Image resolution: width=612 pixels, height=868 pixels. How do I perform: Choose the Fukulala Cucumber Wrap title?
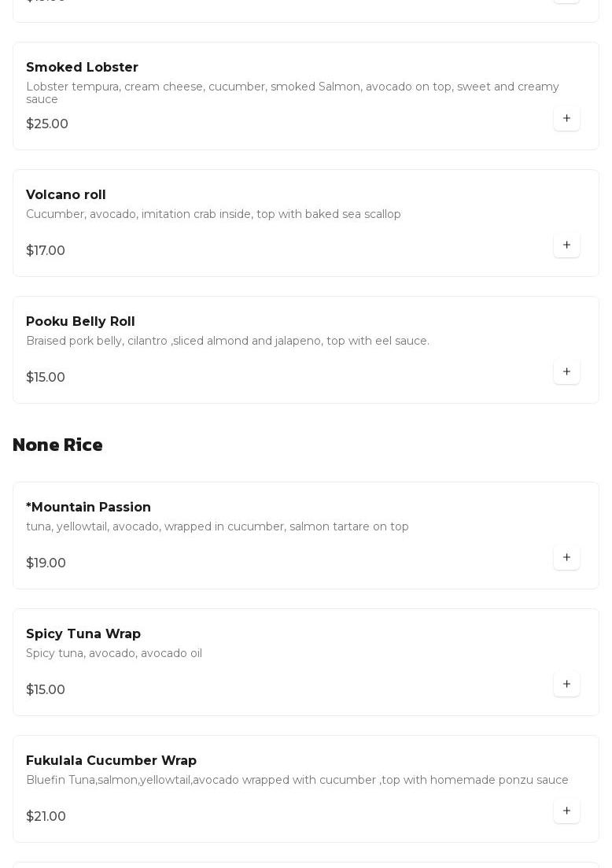point(111,760)
